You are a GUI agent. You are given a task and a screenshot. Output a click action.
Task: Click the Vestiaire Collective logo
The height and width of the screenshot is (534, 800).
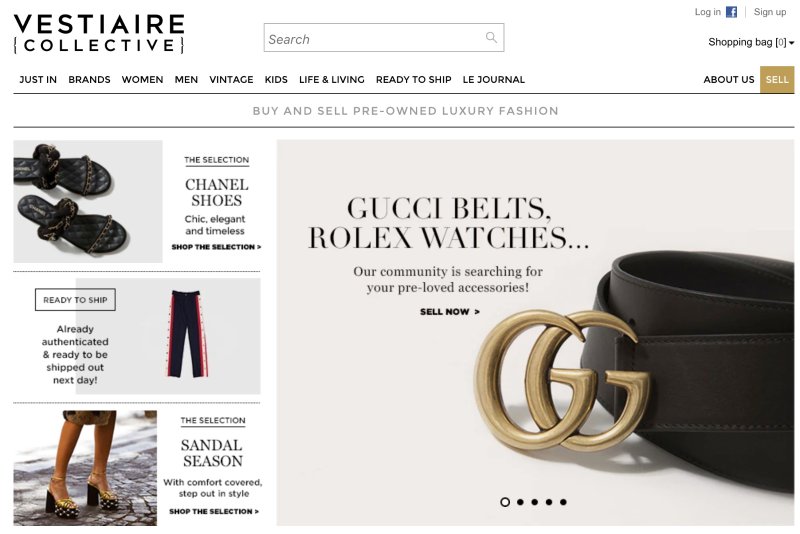point(99,34)
